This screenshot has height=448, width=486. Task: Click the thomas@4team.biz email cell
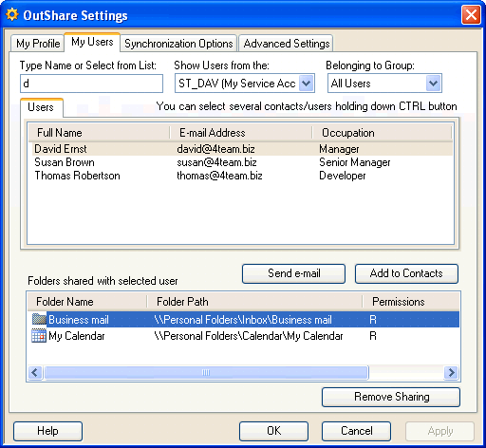click(x=219, y=176)
